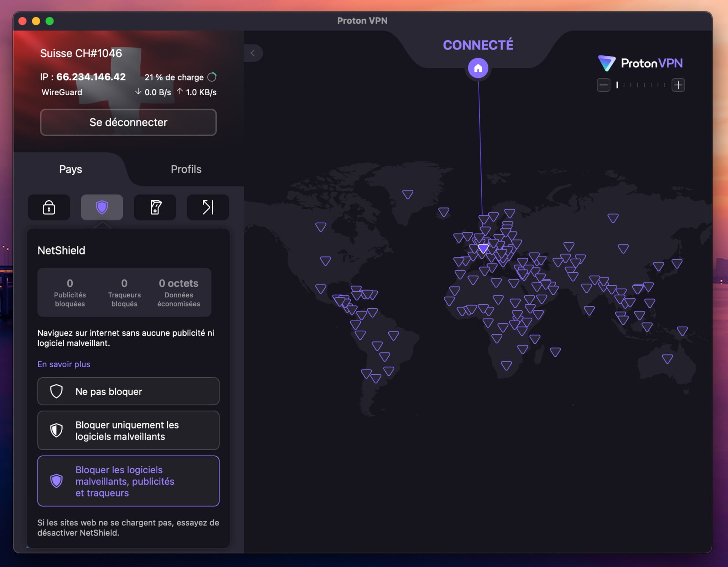Click the home icon on the map
This screenshot has height=567, width=728.
[x=478, y=68]
